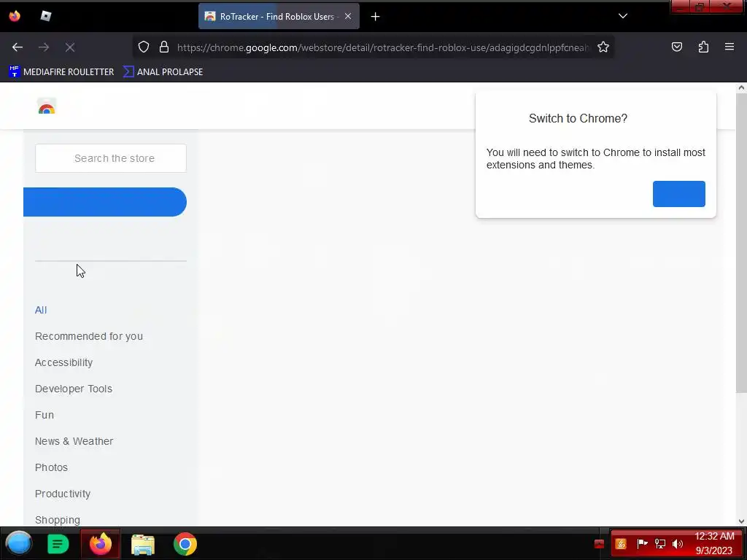Screen dimensions: 747x560
Task: Click the network tray icon
Action: 659,543
